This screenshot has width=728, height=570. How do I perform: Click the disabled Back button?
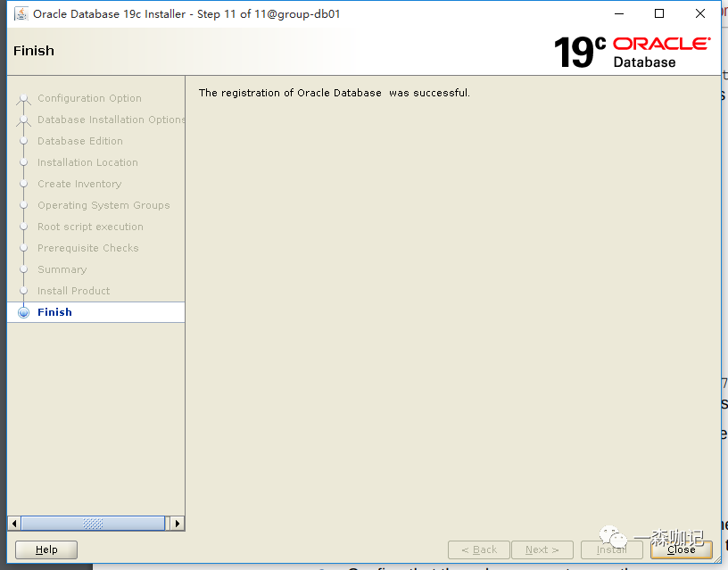pos(479,549)
